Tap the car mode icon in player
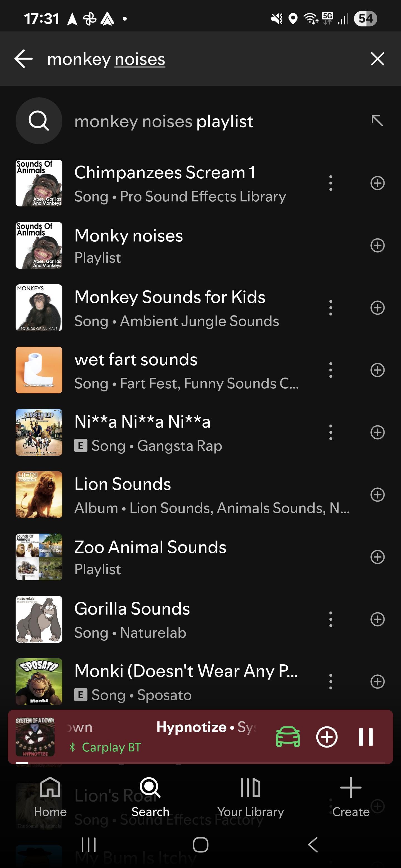The image size is (401, 868). point(288,737)
